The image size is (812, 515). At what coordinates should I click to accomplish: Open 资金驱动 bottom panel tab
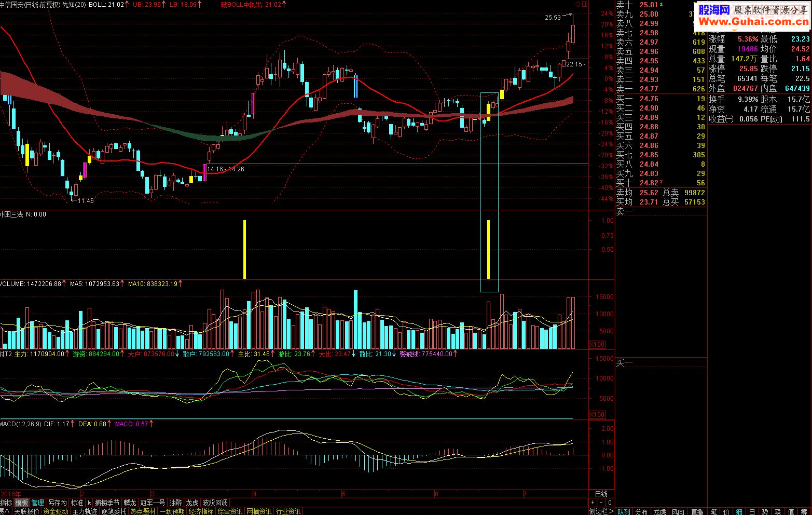(x=56, y=511)
